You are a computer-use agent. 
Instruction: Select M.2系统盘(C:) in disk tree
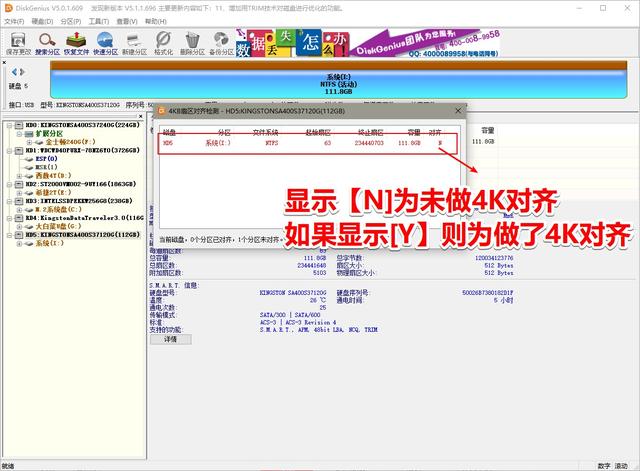(58, 209)
